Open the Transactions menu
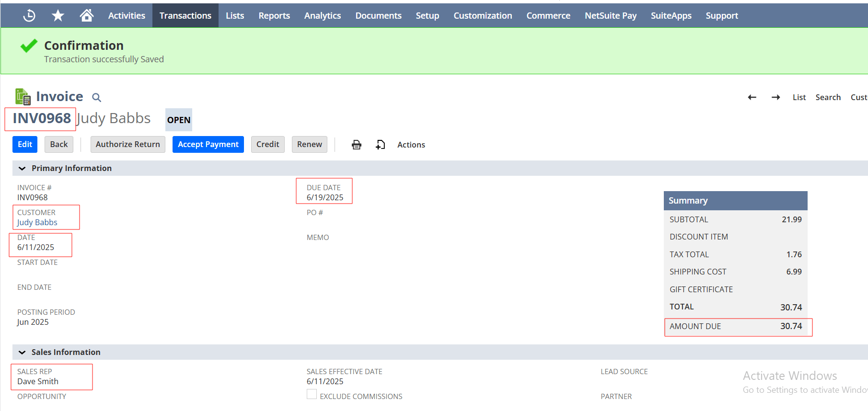868x411 pixels. (x=185, y=16)
